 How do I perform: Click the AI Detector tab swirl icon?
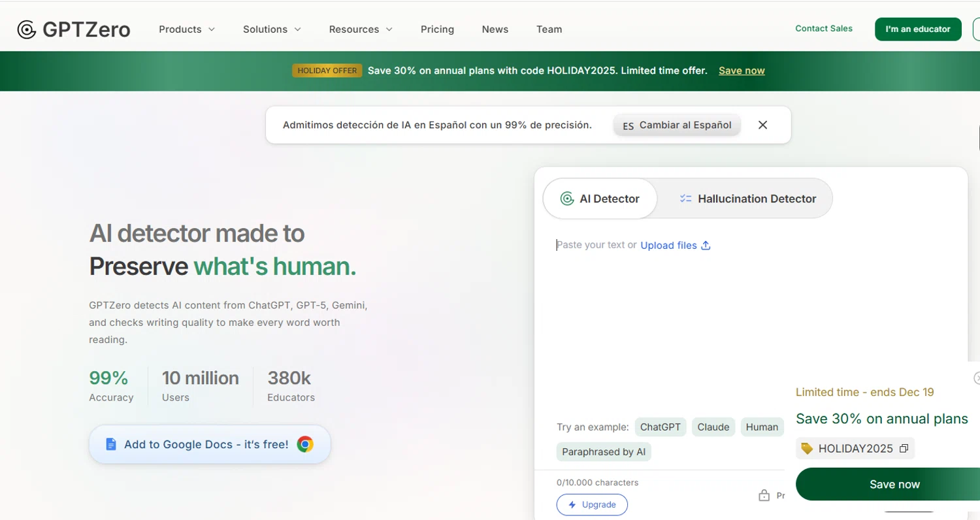coord(567,199)
